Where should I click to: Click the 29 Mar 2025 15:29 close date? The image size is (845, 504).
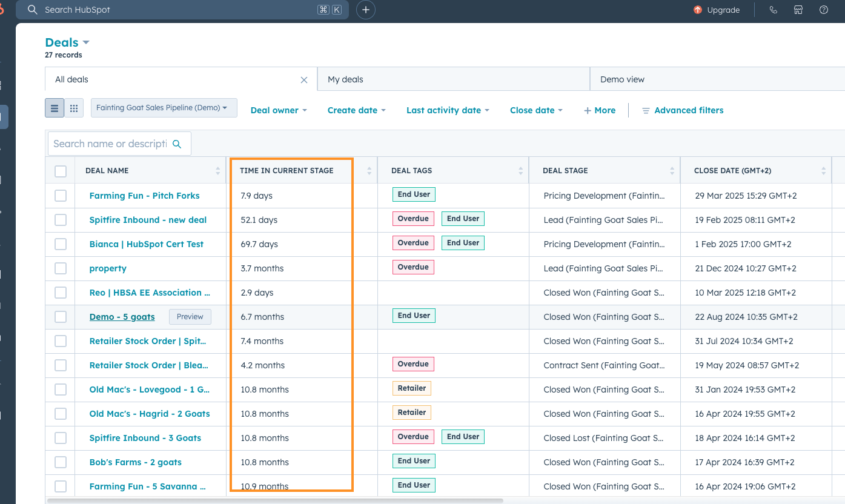(744, 196)
